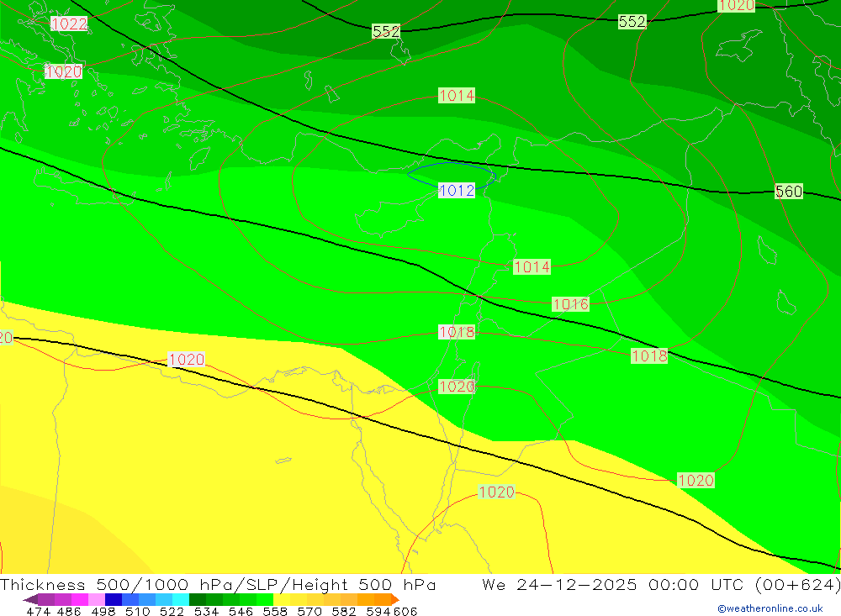This screenshot has height=616, width=841.
Task: Click the 522 legend value
Action: (x=172, y=612)
